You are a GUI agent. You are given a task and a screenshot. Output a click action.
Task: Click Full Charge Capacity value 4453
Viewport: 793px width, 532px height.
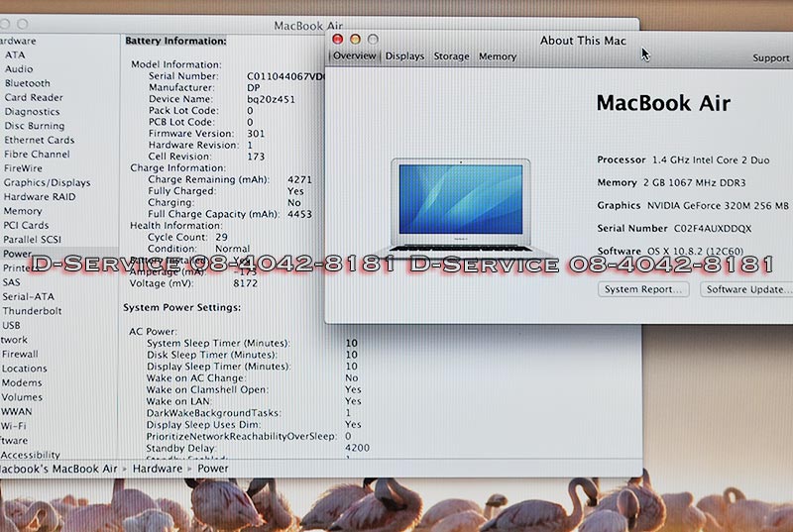299,214
